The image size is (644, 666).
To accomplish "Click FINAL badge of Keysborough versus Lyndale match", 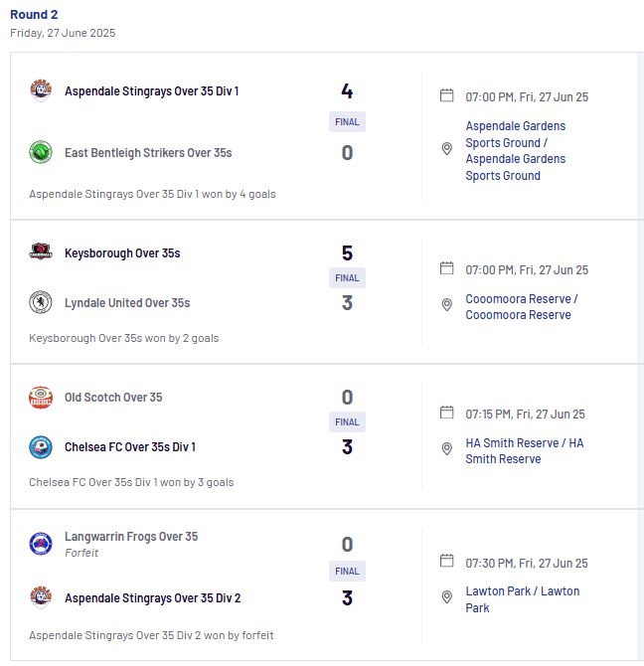I will coord(347,277).
